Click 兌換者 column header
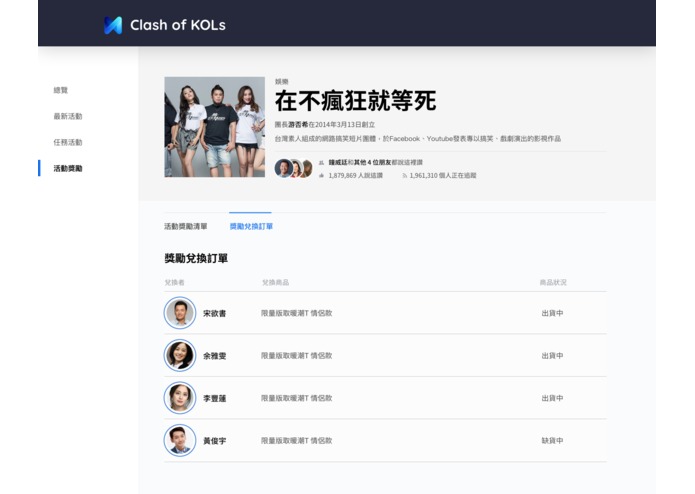Image resolution: width=695 pixels, height=494 pixels. pos(174,283)
